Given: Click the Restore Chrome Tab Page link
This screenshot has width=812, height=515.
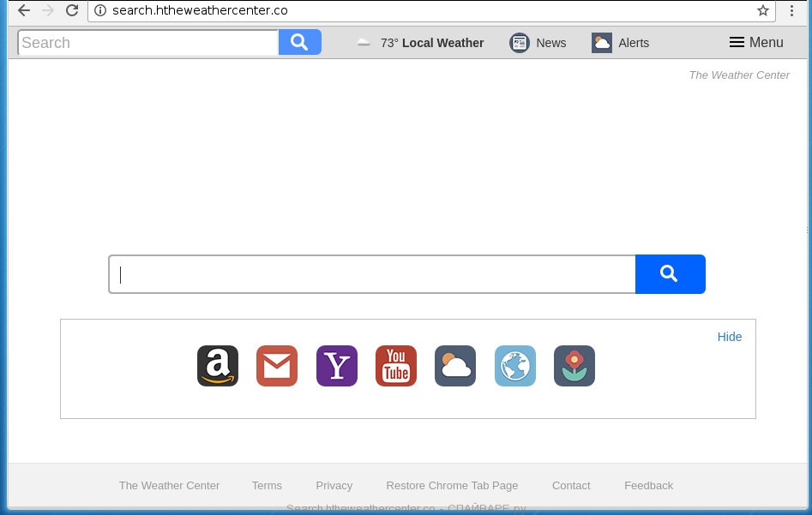Looking at the screenshot, I should tap(452, 485).
